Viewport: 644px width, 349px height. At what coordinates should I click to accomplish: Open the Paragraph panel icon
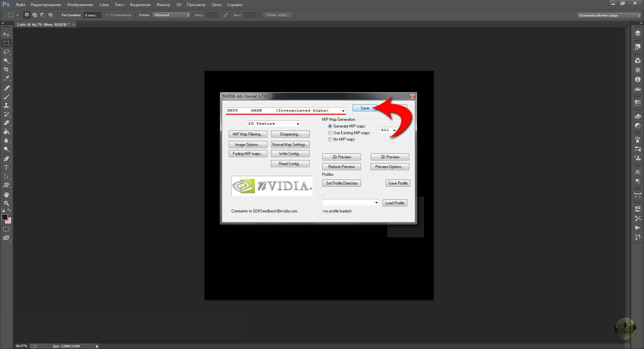[x=638, y=181]
